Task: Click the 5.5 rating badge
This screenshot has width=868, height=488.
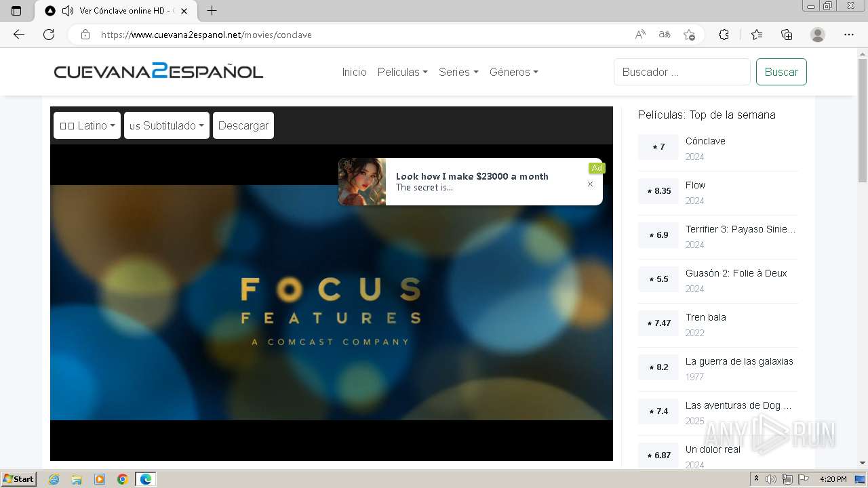Action: point(658,279)
